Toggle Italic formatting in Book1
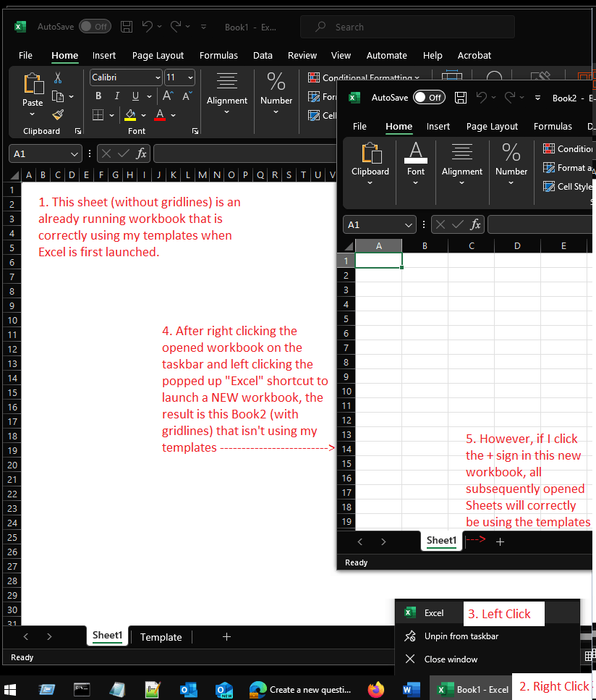Viewport: 596px width, 700px height. coord(117,96)
